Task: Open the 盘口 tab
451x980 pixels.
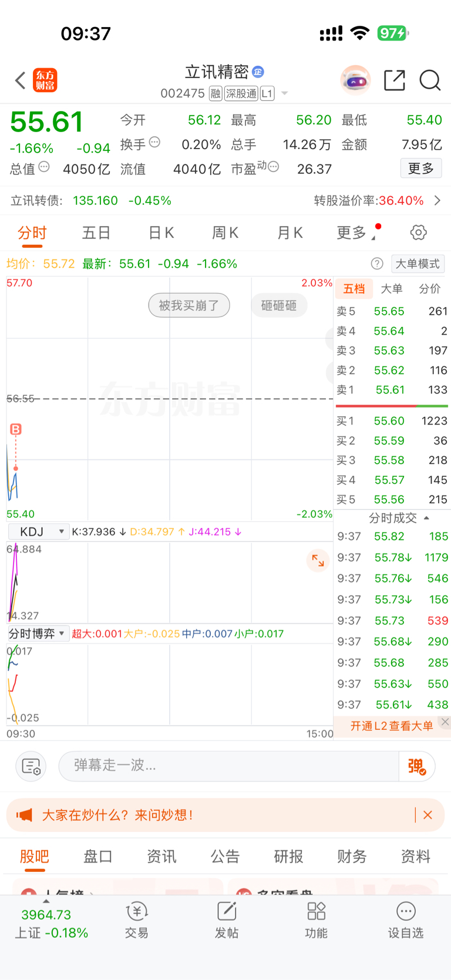Action: (x=98, y=857)
